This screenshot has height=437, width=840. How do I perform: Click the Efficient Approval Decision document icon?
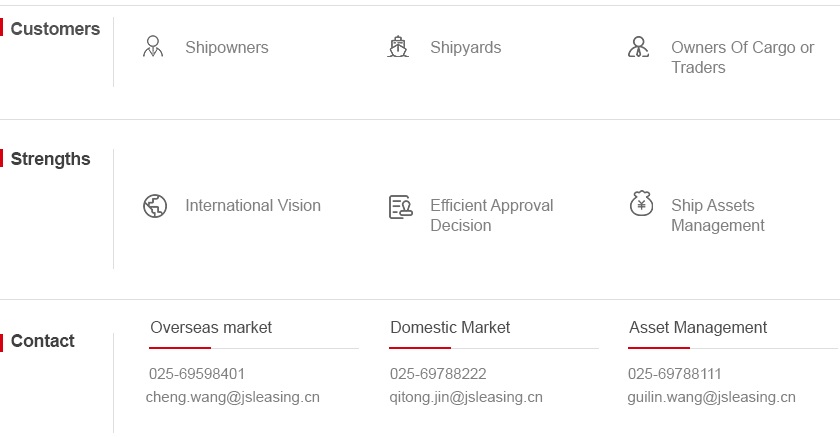click(x=400, y=207)
